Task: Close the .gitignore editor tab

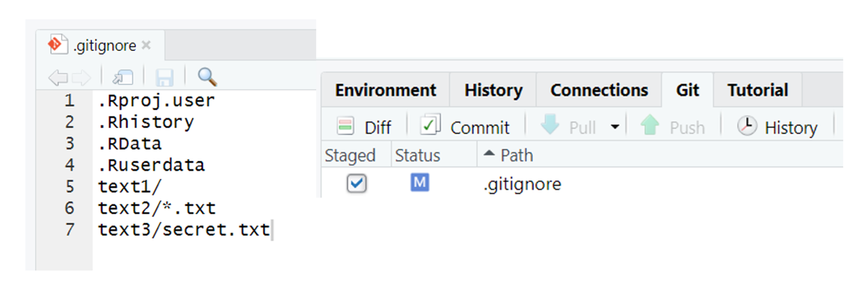Action: (146, 46)
